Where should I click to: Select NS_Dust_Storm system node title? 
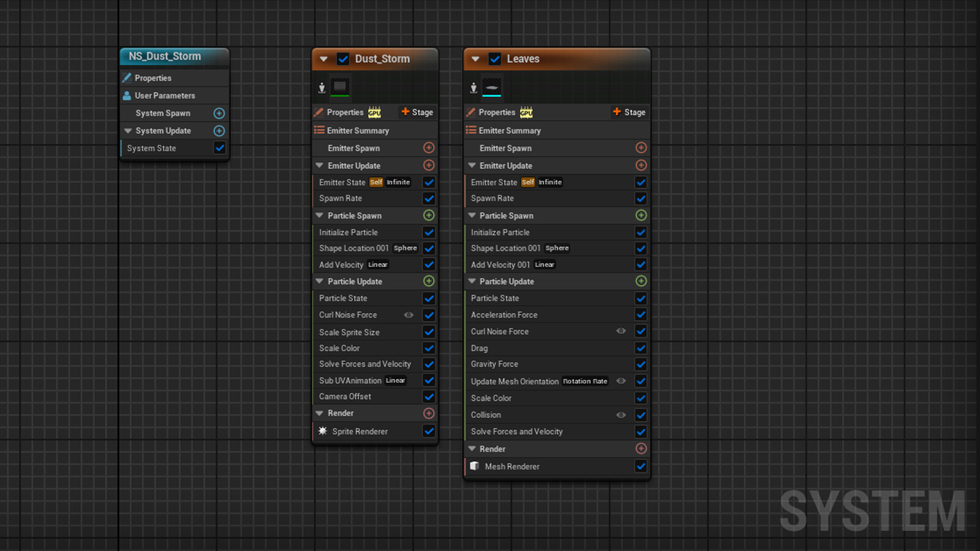[165, 56]
